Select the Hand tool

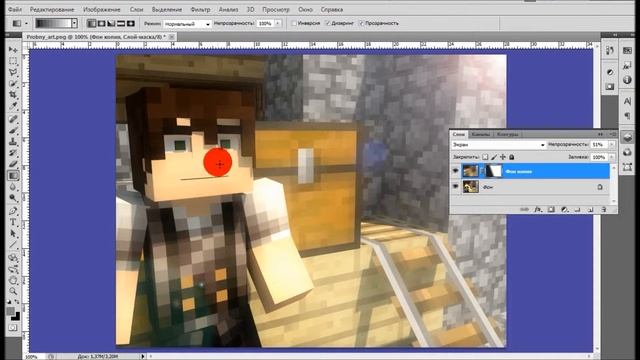[x=13, y=280]
